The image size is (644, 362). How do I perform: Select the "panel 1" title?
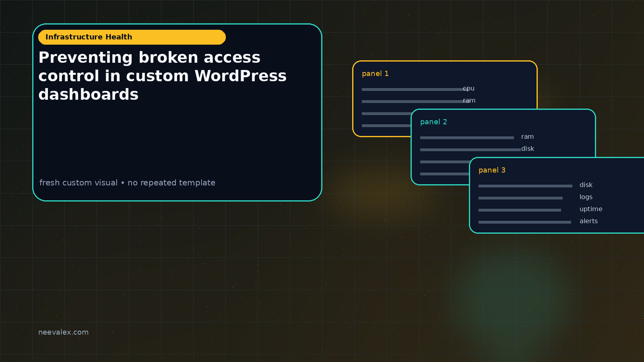tap(375, 74)
